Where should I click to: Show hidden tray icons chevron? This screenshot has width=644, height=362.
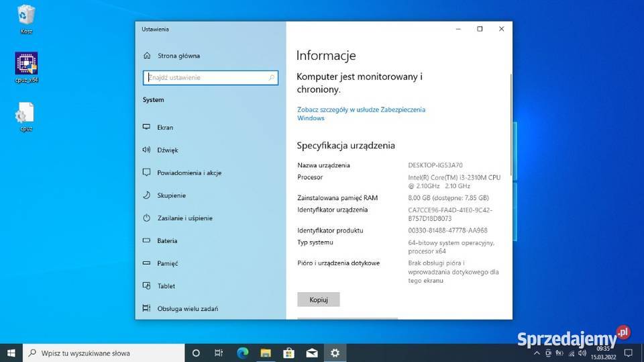pos(537,353)
